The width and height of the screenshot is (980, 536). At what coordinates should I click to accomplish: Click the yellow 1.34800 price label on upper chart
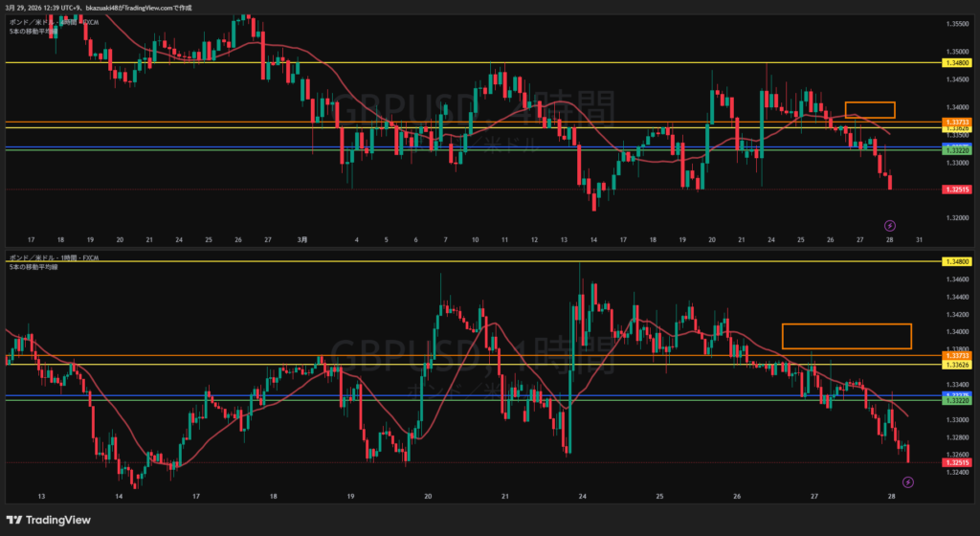click(956, 62)
